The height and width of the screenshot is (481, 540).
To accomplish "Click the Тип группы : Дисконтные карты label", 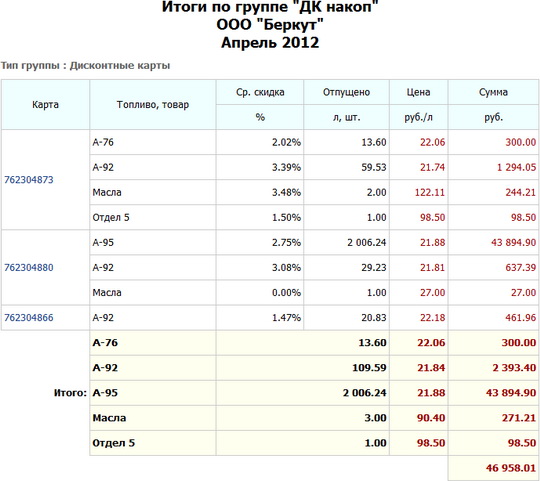I will (x=85, y=65).
